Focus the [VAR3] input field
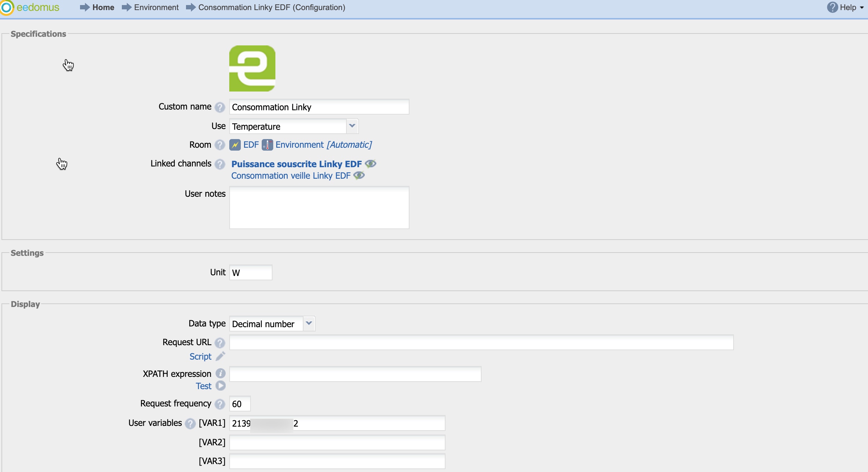This screenshot has width=868, height=472. (x=337, y=462)
